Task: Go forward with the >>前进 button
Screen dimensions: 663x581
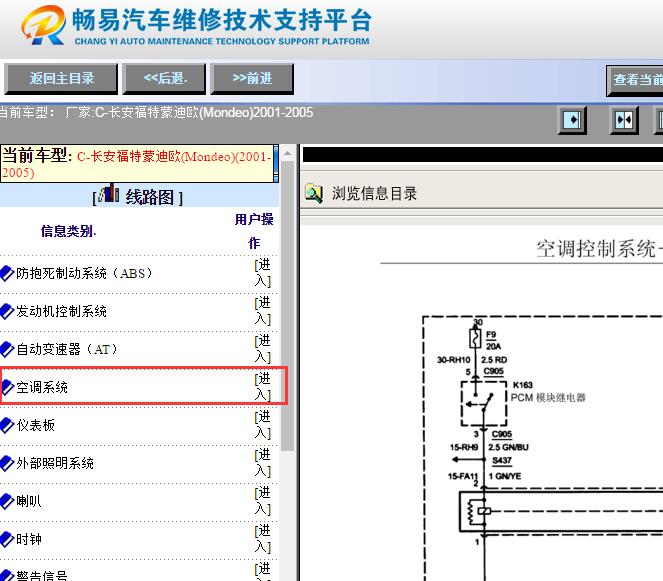Action: pyautogui.click(x=252, y=79)
